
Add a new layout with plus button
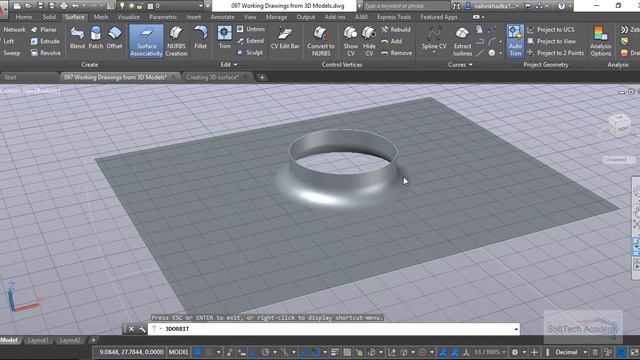click(93, 340)
